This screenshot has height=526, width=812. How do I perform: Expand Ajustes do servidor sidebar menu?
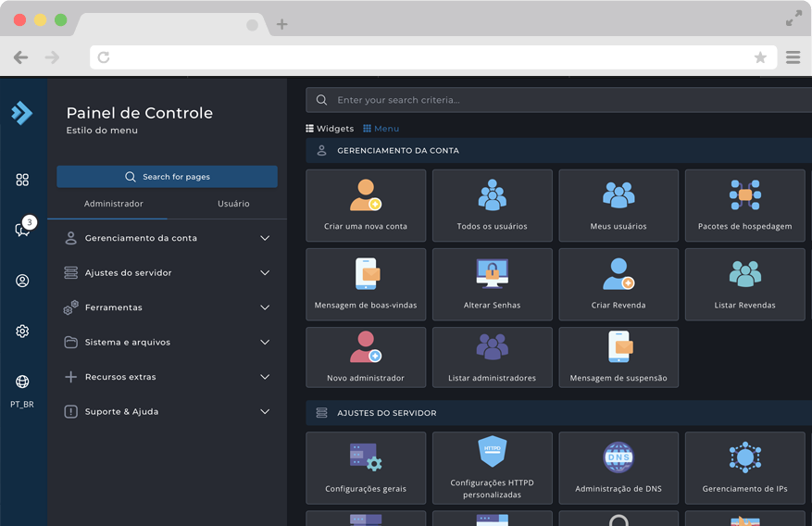pos(168,273)
